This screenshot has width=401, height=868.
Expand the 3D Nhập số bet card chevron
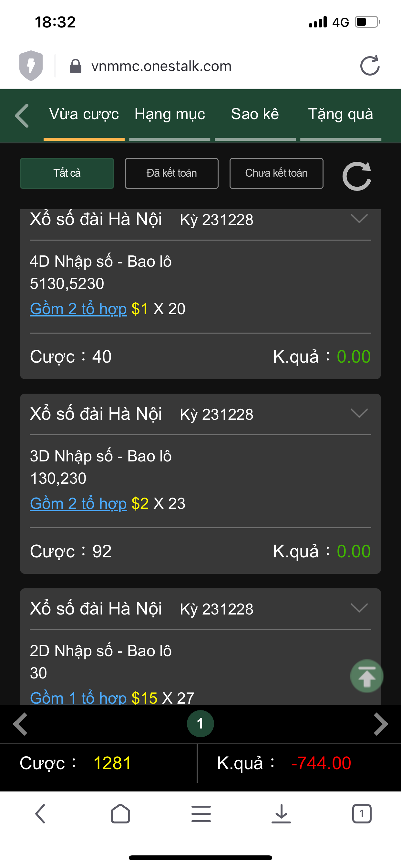pos(359,413)
